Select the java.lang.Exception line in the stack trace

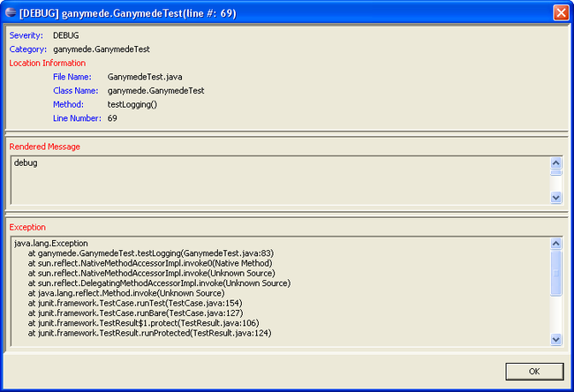tap(51, 244)
